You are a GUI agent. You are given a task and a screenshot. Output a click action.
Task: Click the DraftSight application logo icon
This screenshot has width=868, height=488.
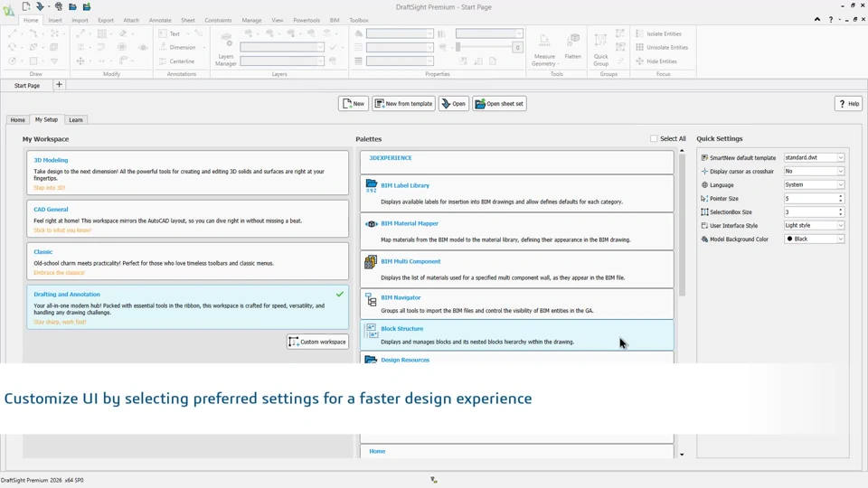pyautogui.click(x=8, y=11)
